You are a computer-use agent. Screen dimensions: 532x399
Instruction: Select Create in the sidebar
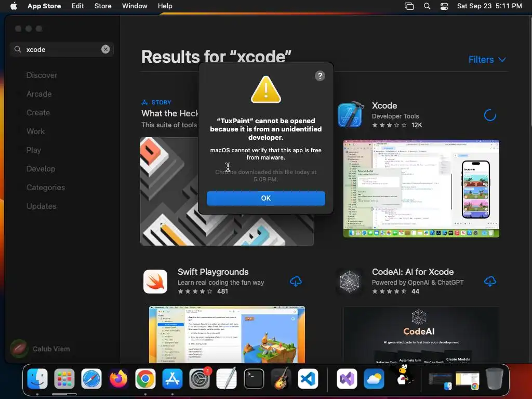pos(38,113)
